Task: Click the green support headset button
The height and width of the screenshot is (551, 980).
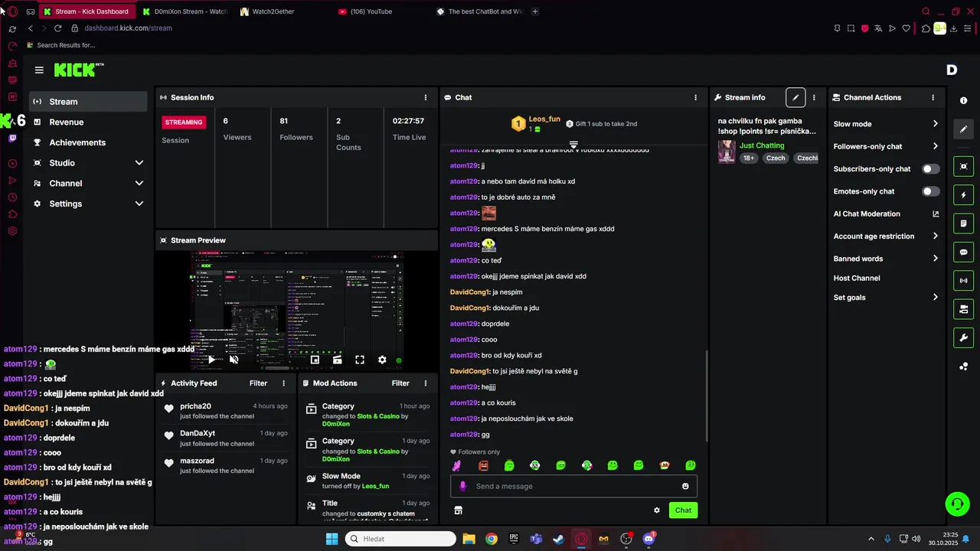Action: [x=957, y=504]
